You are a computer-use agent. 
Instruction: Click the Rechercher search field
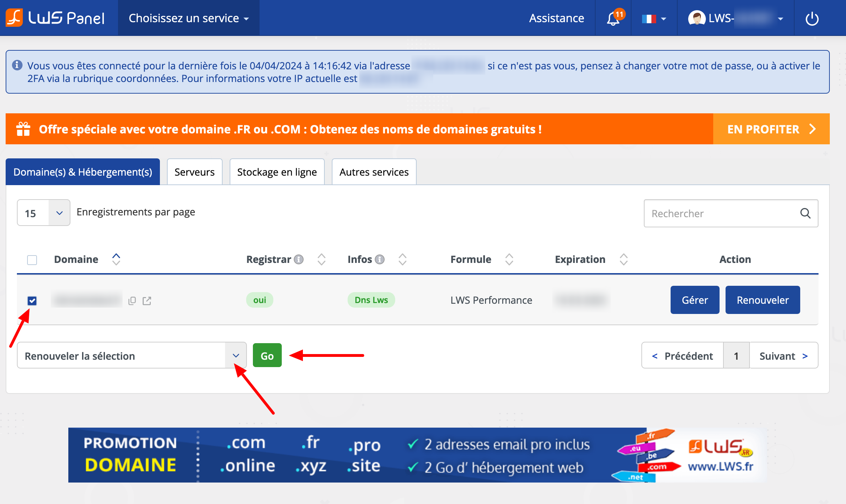(731, 213)
